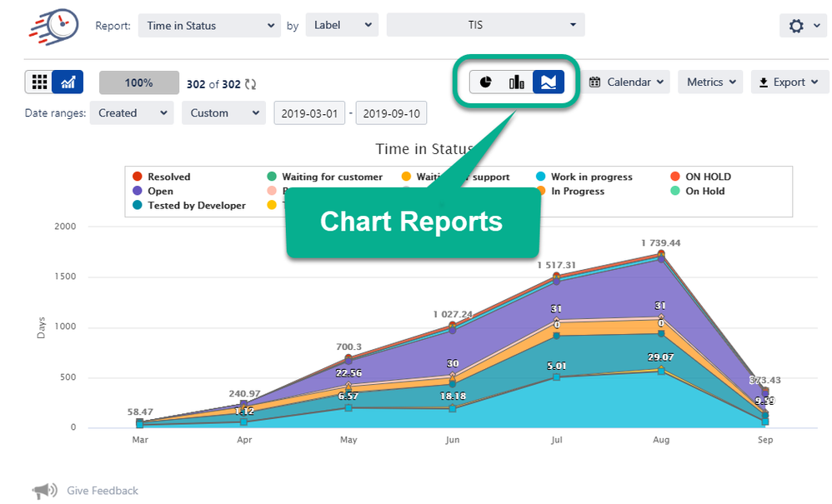The width and height of the screenshot is (832, 504).
Task: Select the bar chart report
Action: 517,82
